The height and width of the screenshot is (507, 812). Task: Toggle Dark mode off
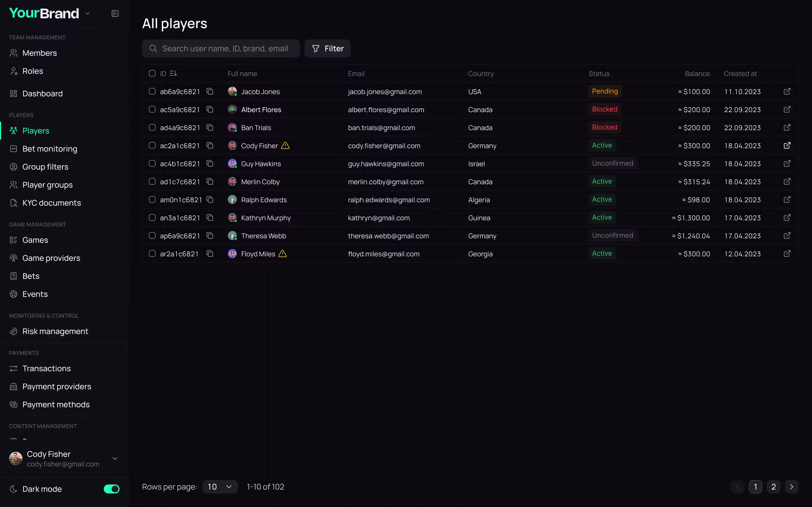pos(111,489)
